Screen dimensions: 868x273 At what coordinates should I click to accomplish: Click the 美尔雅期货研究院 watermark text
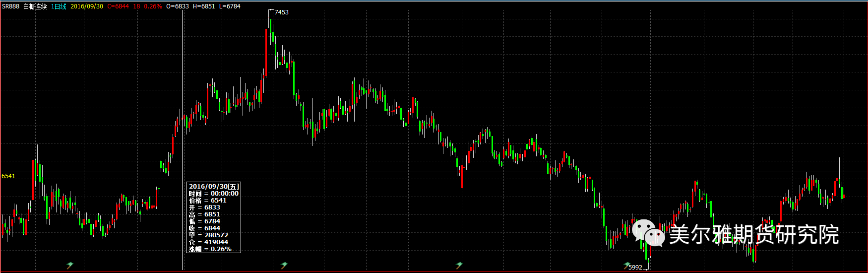754,234
